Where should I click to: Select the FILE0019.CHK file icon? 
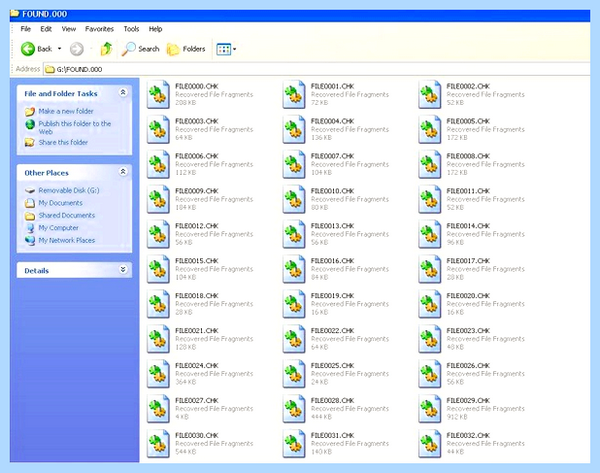tap(294, 304)
